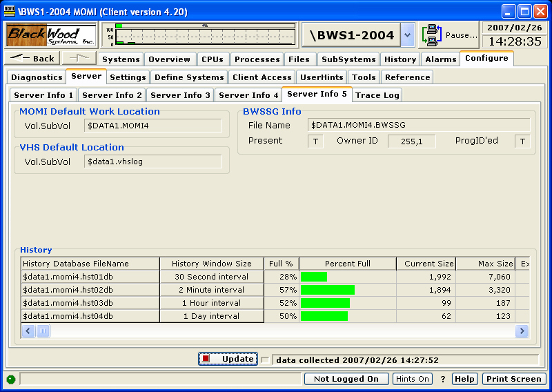552x392 pixels.
Task: Toggle the checkbox beside the Update button
Action: pyautogui.click(x=266, y=360)
